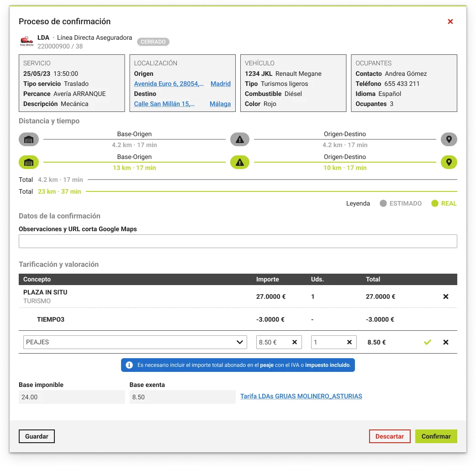Screen dimensions: 476x466
Task: Delete the PEAJES line with X
Action: pos(446,343)
